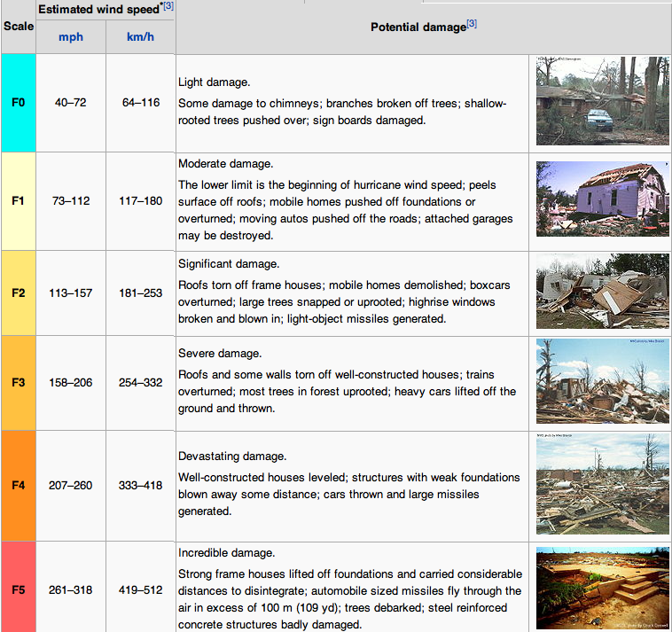672x632 pixels.
Task: Click the cyan F0 scale cell
Action: [19, 103]
